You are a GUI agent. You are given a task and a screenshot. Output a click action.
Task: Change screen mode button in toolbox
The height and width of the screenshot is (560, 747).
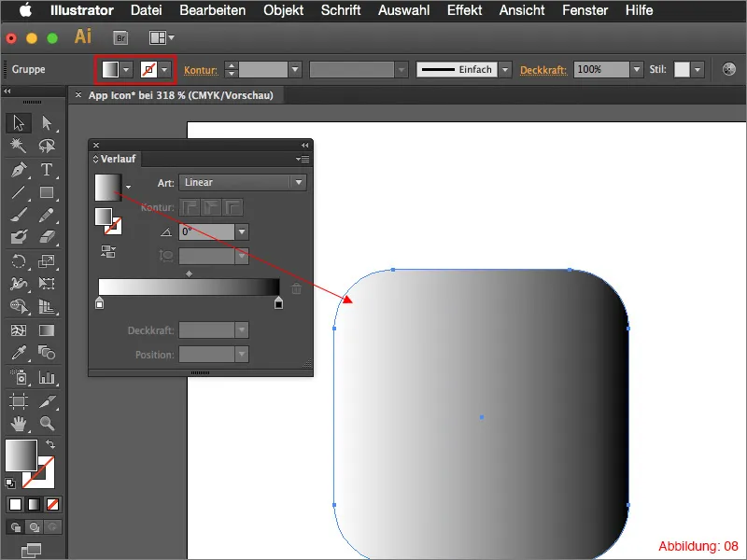click(x=32, y=551)
